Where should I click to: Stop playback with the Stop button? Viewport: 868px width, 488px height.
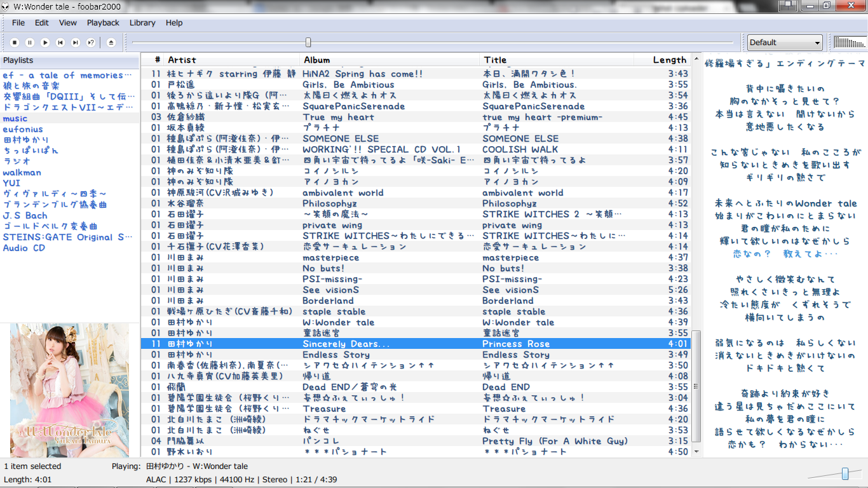click(x=15, y=43)
